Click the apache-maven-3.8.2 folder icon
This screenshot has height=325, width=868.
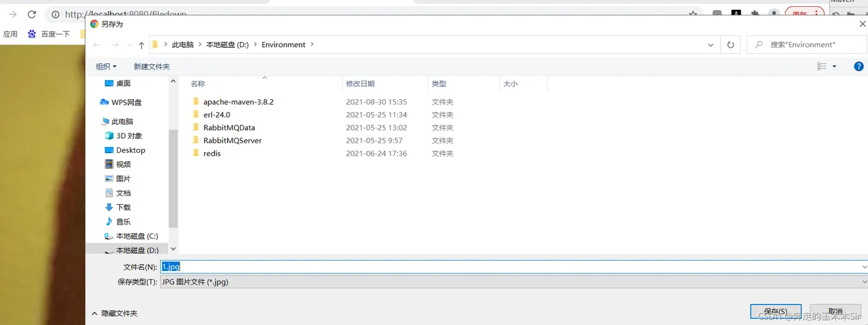[195, 101]
